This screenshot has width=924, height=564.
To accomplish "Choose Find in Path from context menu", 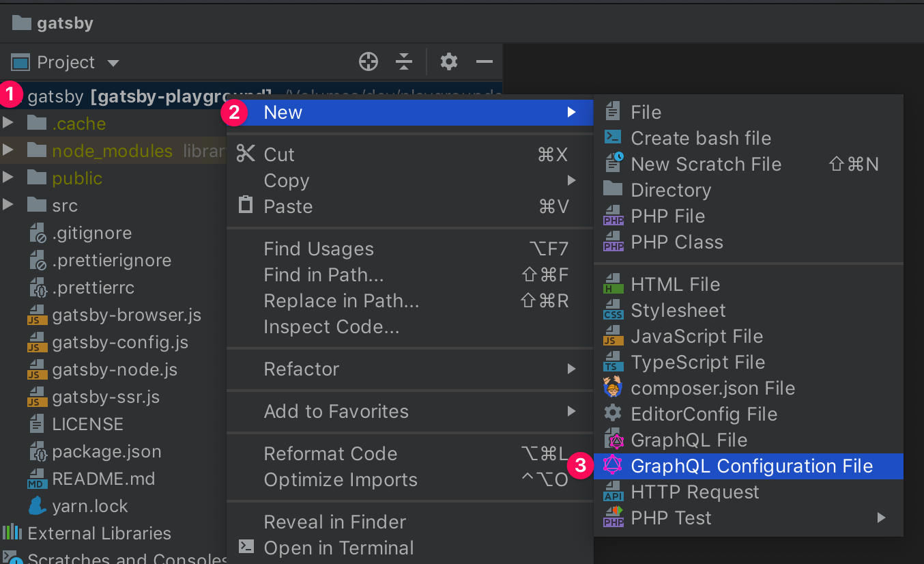I will [323, 275].
